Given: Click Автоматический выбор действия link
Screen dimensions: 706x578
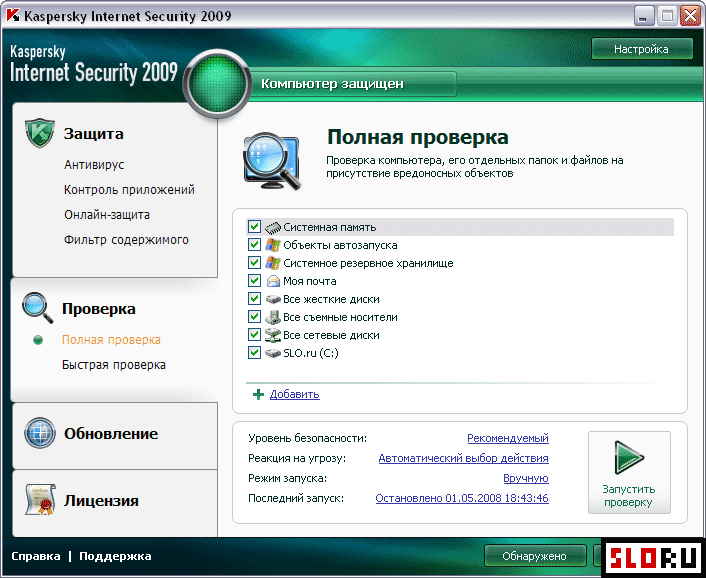Looking at the screenshot, I should (463, 458).
